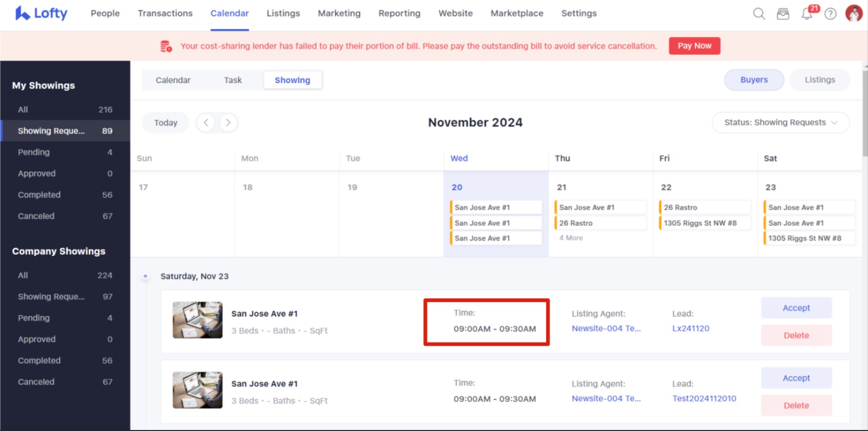The image size is (868, 431).
Task: Open the Listings menu
Action: click(283, 13)
